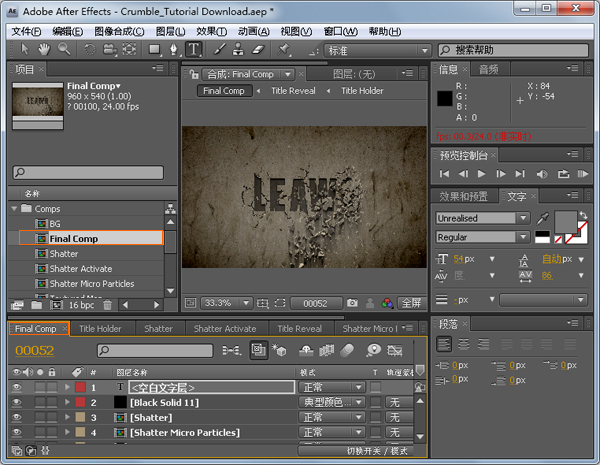Open the Animation menu
Viewport: 600px width, 465px height.
coord(254,31)
